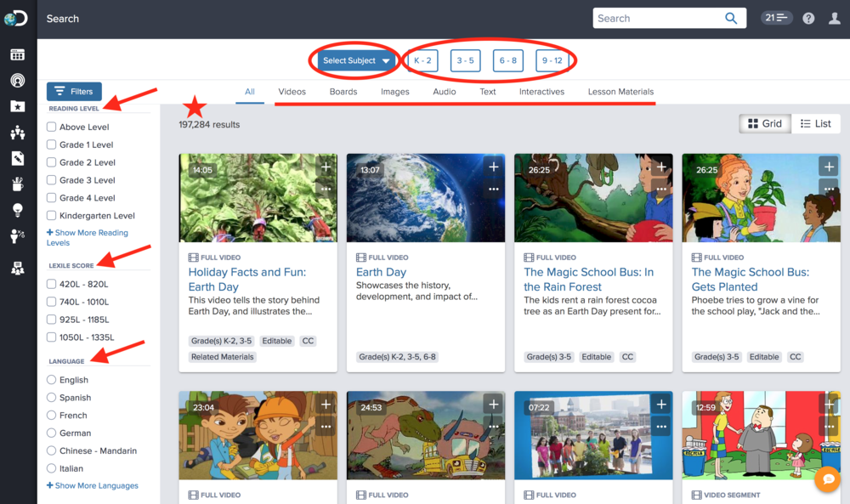Check the 1050L - 1335L Lexile filter
850x504 pixels.
click(x=52, y=337)
